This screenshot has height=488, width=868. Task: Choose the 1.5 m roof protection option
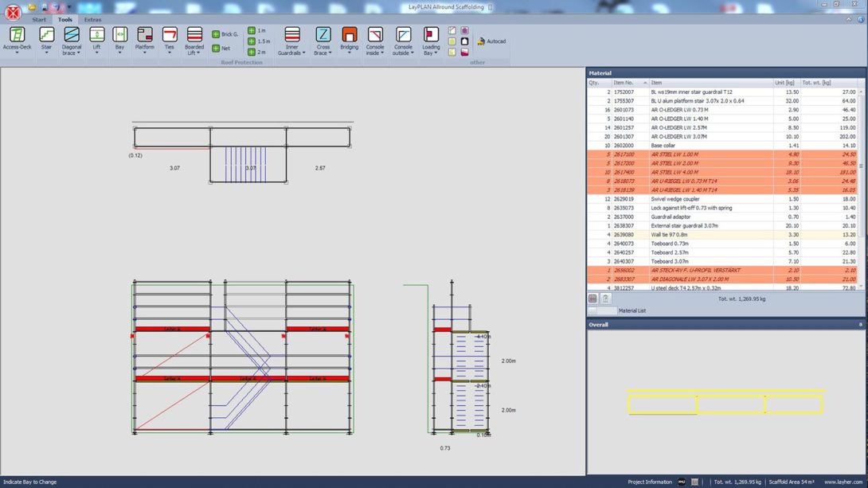pos(259,41)
